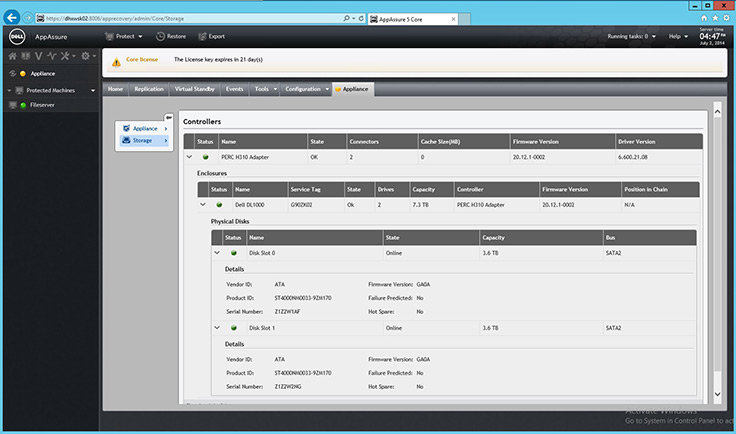736x434 pixels.
Task: Click the Virtual Standby V icon
Action: (x=38, y=56)
